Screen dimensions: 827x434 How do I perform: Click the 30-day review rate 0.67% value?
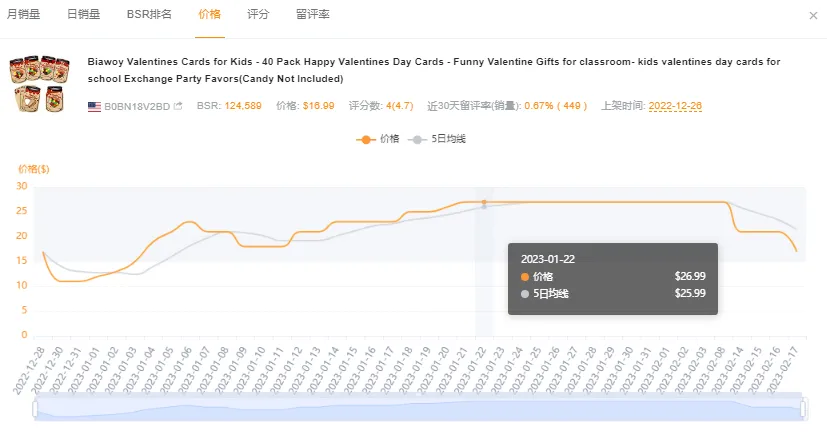[540, 106]
